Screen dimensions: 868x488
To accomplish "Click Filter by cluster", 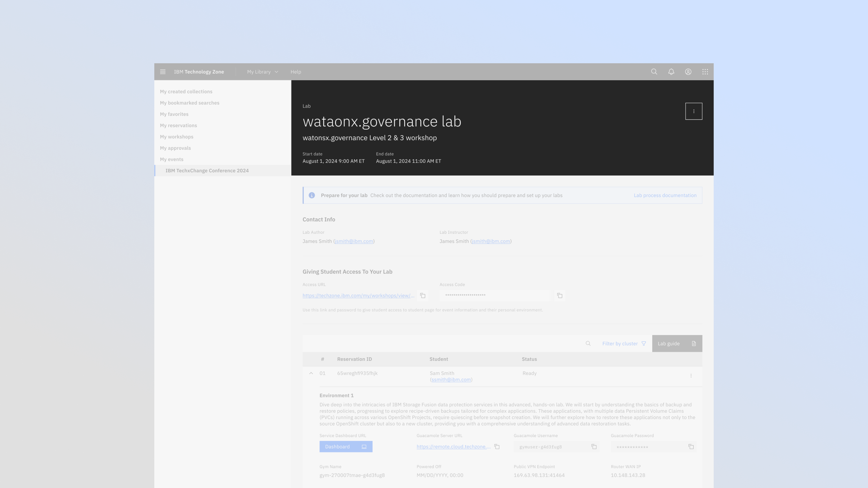I will point(624,343).
